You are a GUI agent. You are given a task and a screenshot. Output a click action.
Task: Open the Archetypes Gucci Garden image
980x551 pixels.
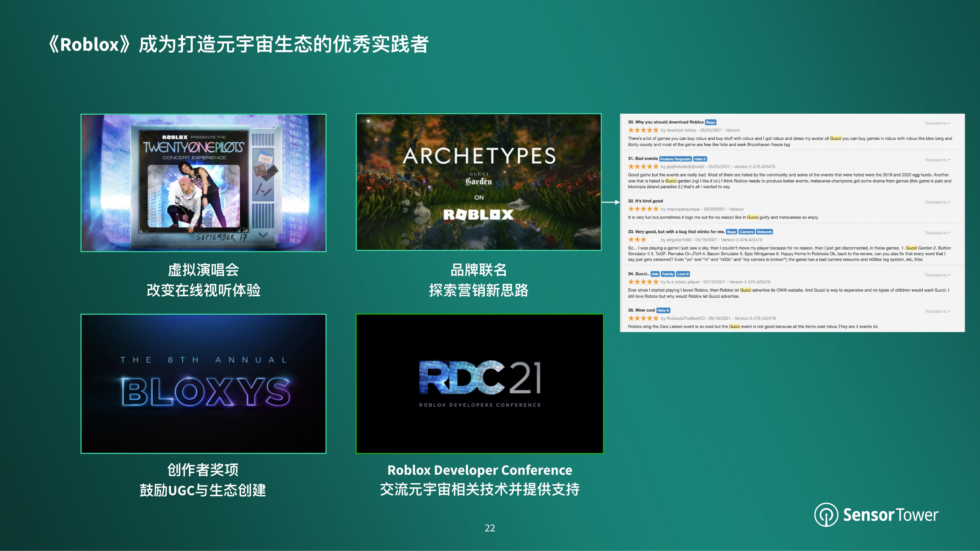tap(479, 182)
